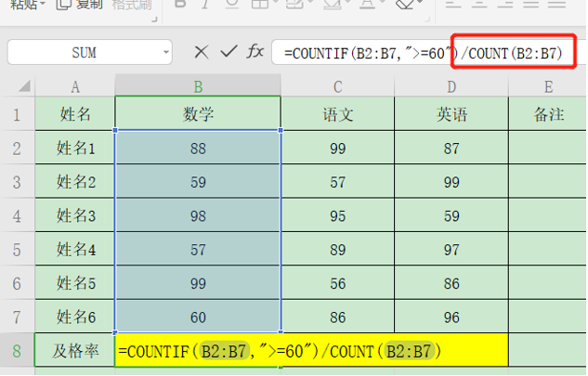This screenshot has height=376, width=588.
Task: Click the 姓名1 cell
Action: pyautogui.click(x=75, y=148)
